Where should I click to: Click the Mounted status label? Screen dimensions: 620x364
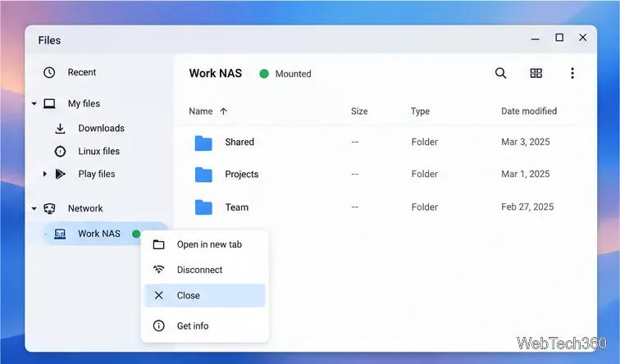(294, 74)
